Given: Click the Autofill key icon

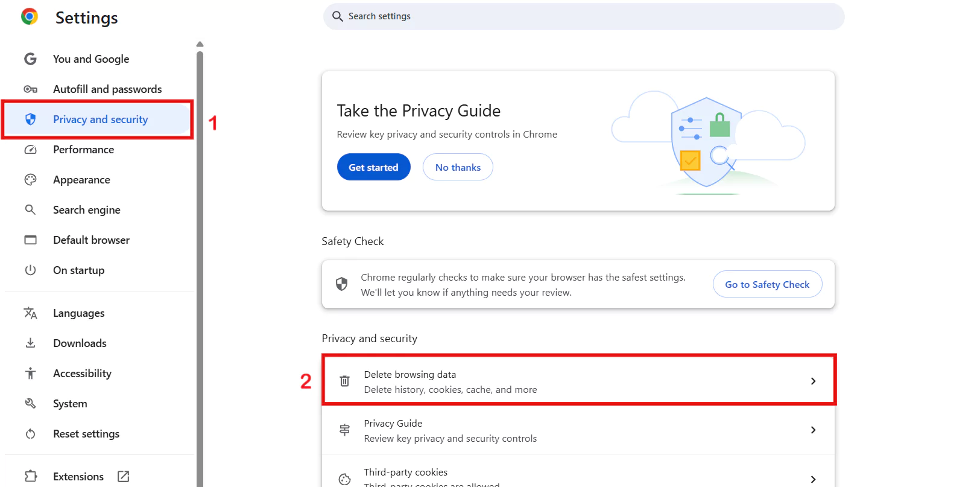Looking at the screenshot, I should coord(30,89).
